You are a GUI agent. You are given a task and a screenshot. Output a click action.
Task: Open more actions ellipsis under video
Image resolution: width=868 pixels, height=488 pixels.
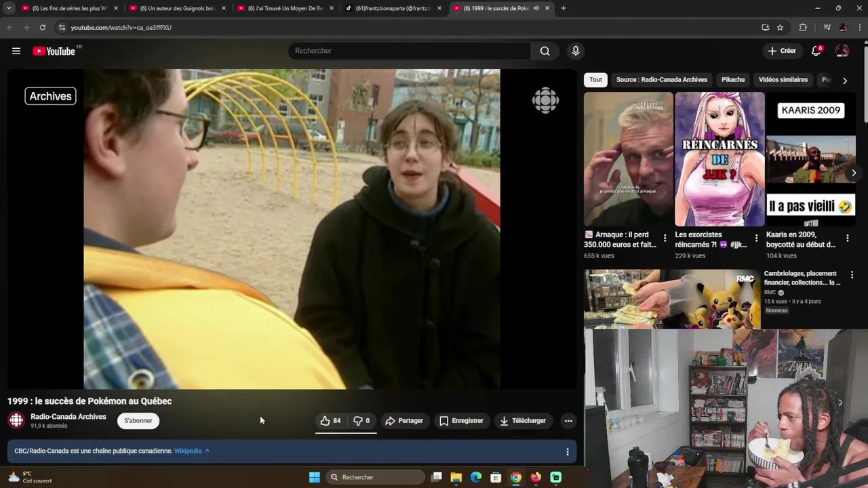tap(568, 421)
